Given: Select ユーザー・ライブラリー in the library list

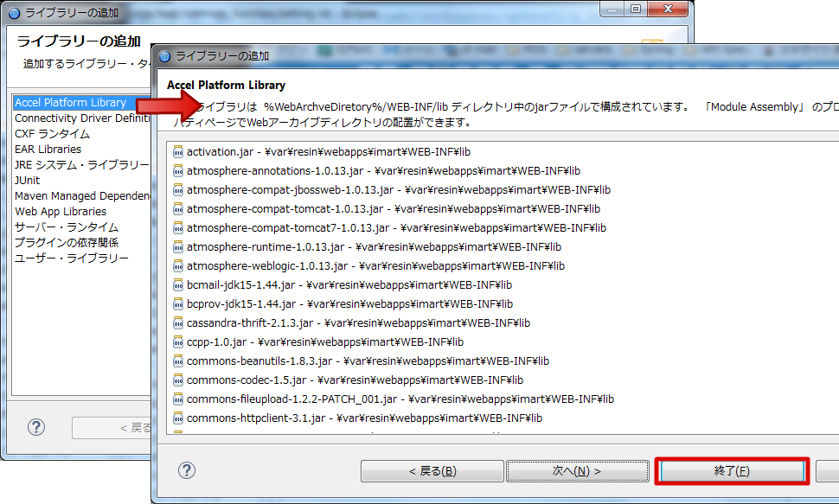Looking at the screenshot, I should tap(71, 258).
